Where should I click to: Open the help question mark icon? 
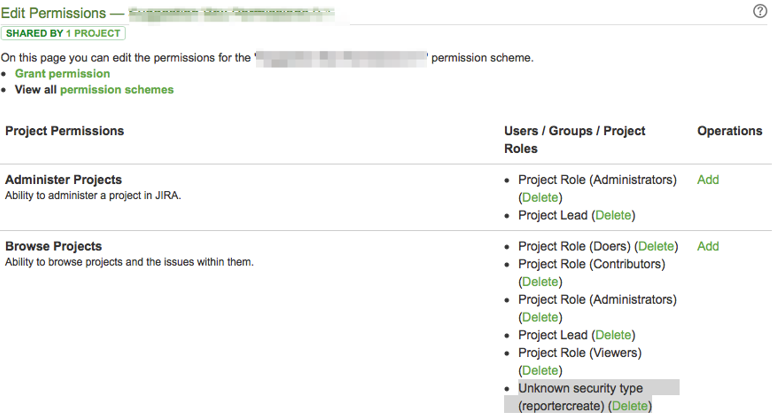coord(759,11)
